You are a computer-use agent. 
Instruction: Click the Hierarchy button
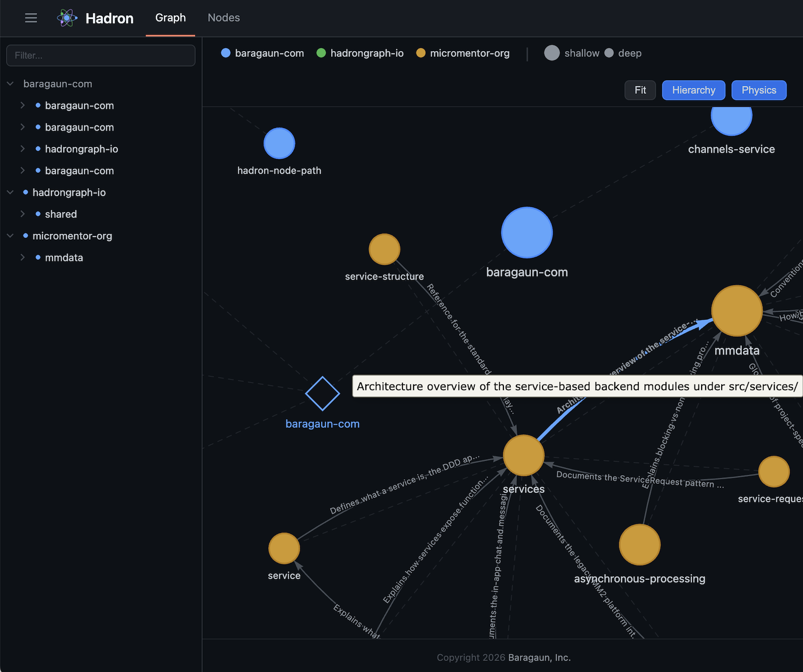click(x=694, y=90)
